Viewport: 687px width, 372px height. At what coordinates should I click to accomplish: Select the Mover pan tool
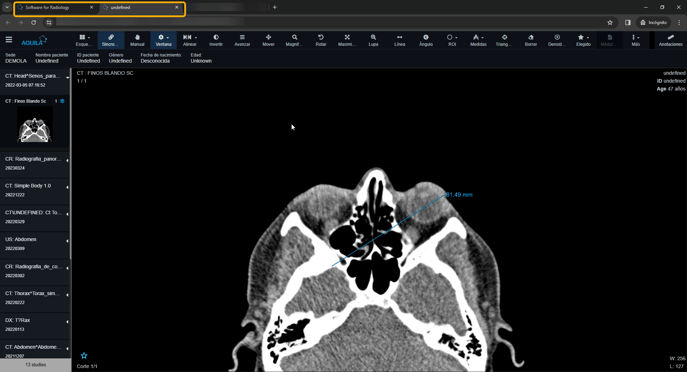click(268, 40)
